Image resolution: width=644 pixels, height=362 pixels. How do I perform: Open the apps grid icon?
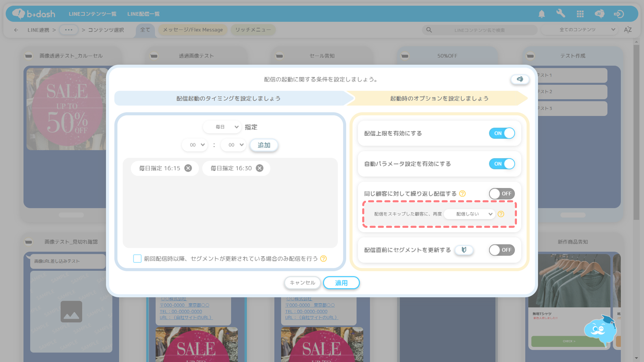pos(580,14)
